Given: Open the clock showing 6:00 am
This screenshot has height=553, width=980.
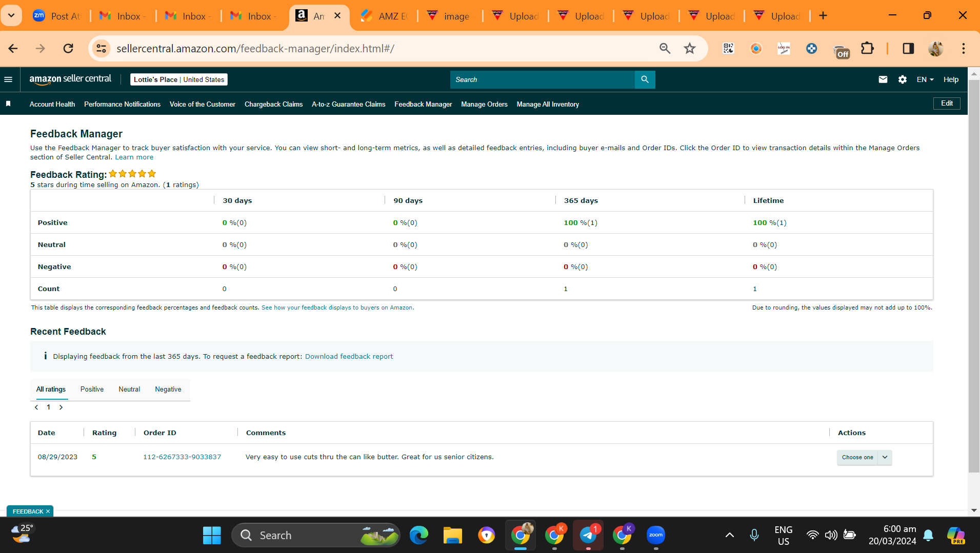Looking at the screenshot, I should 892,535.
